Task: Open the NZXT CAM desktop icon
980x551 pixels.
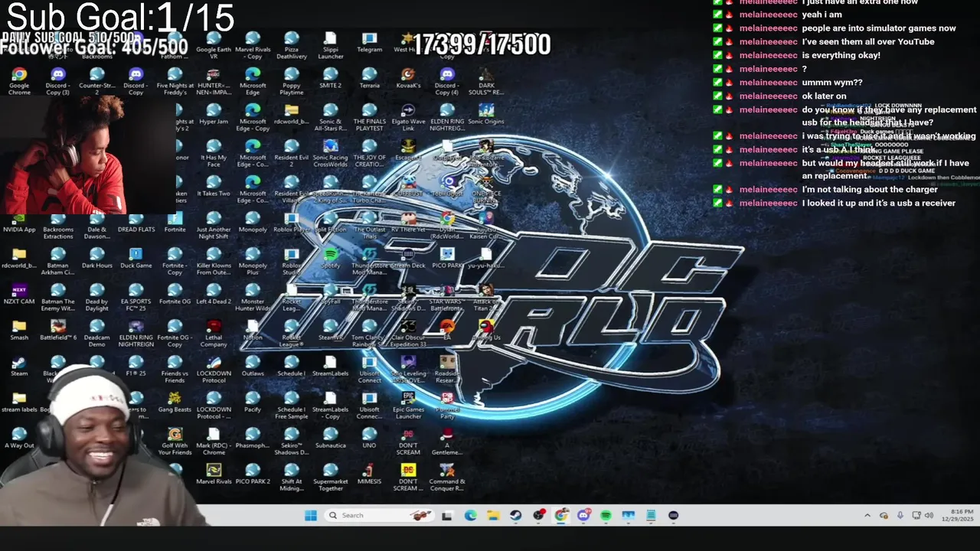Action: 19,294
